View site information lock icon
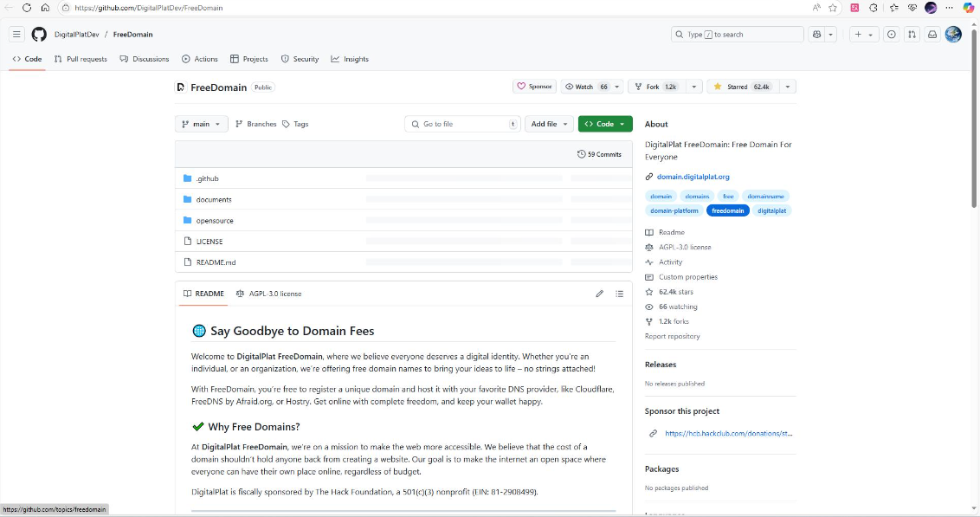980x517 pixels. (x=66, y=8)
